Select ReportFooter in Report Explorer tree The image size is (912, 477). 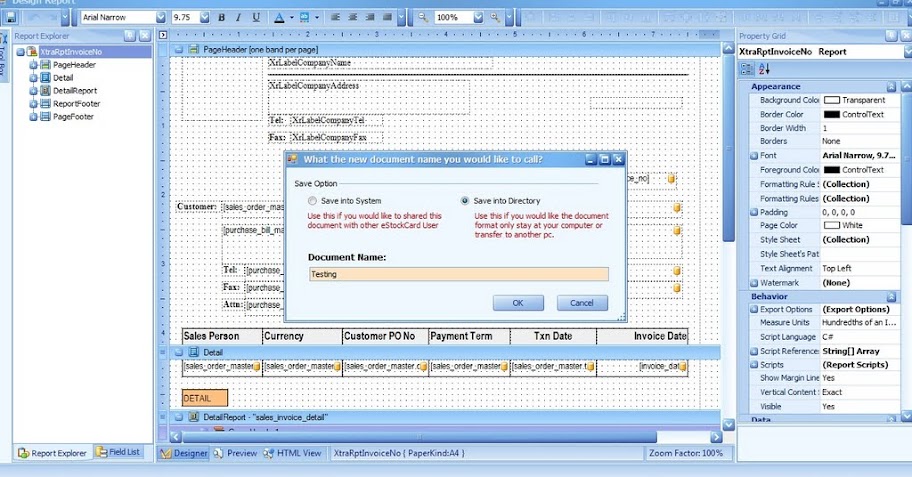[x=76, y=104]
